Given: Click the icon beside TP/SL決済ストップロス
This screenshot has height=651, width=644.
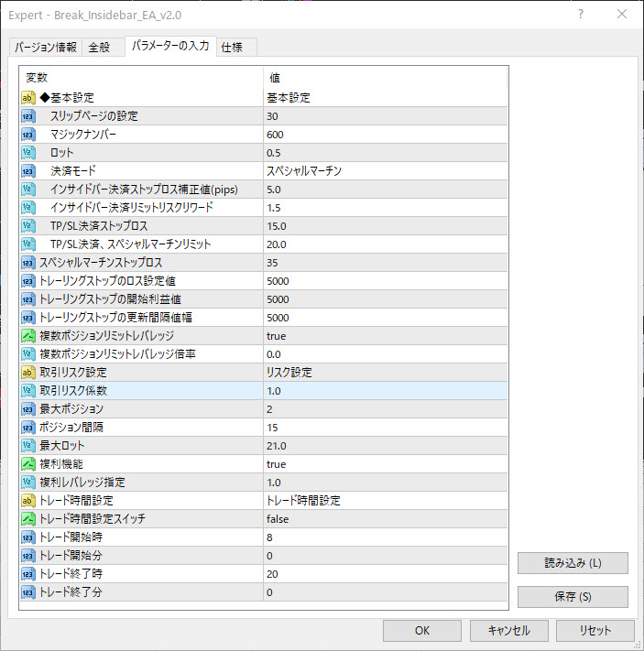Looking at the screenshot, I should 28,226.
